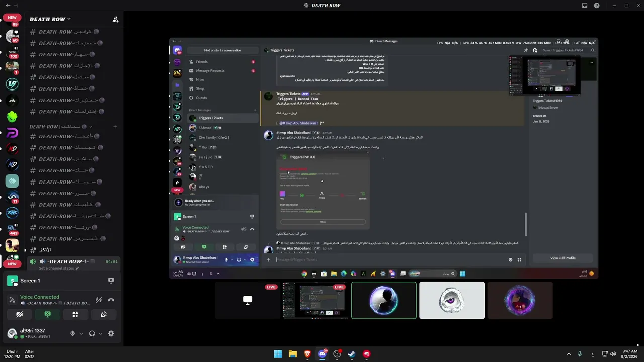Image resolution: width=644 pixels, height=362 pixels.
Task: Launch Brave browser from the taskbar
Action: tap(307, 354)
